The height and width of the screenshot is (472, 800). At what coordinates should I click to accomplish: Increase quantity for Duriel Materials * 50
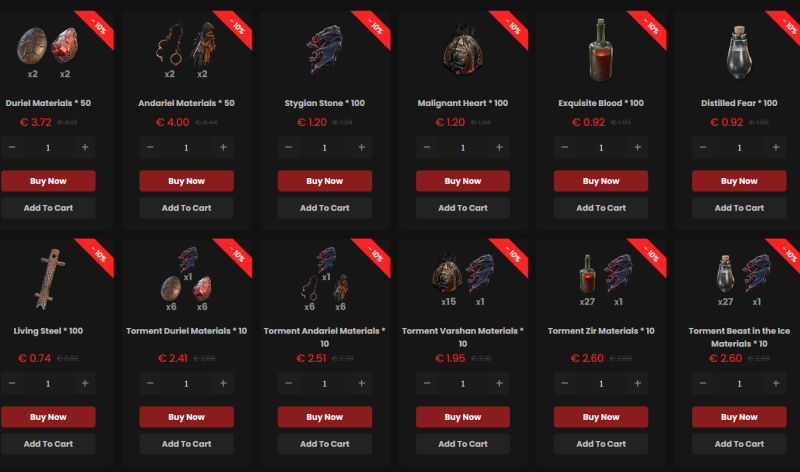[x=85, y=147]
